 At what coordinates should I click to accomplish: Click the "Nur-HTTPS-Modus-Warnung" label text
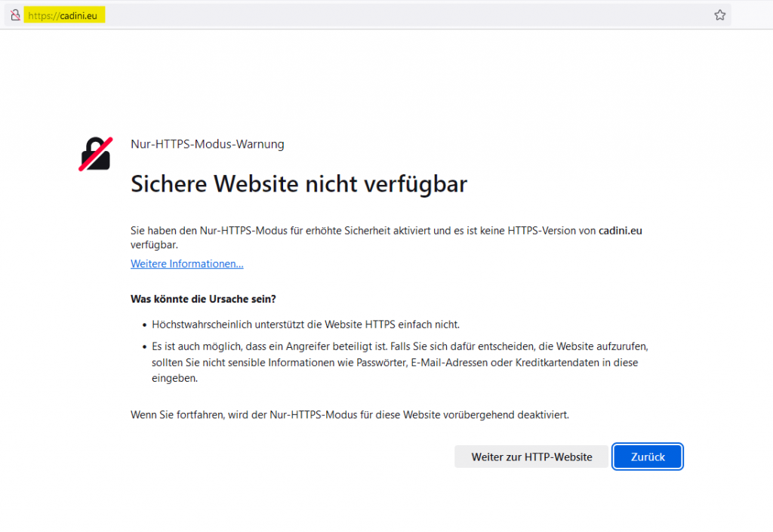pos(207,144)
